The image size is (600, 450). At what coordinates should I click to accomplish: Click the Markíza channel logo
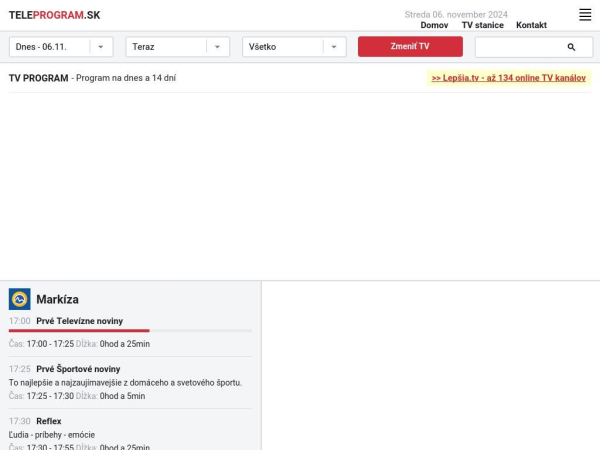pos(20,299)
